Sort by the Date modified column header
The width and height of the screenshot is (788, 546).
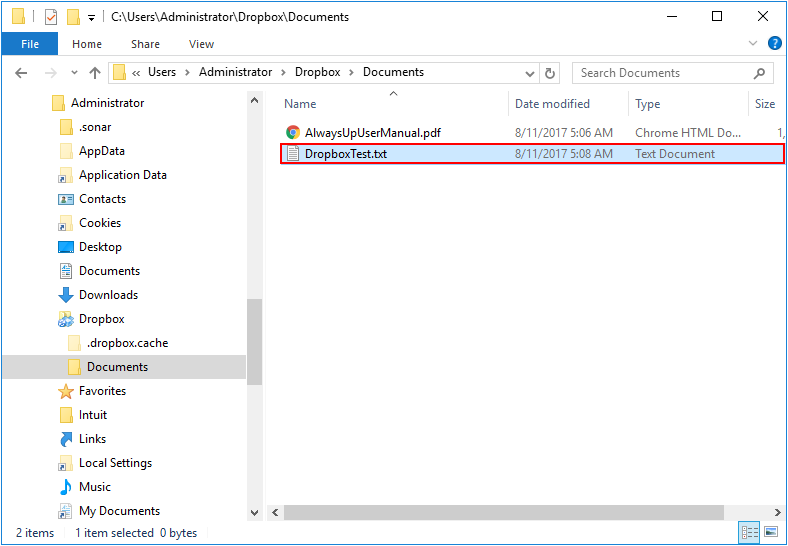pos(568,104)
